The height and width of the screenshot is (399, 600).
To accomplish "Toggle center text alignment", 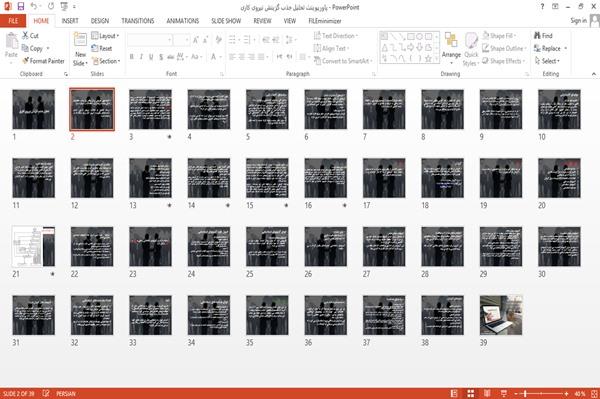I will pyautogui.click(x=241, y=57).
